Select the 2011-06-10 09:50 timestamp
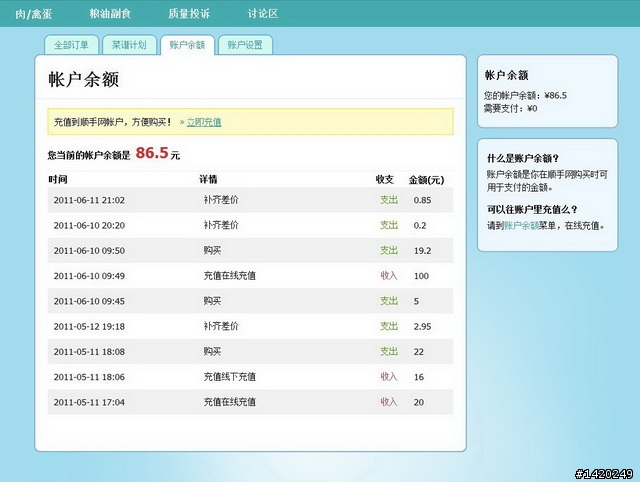 89,251
